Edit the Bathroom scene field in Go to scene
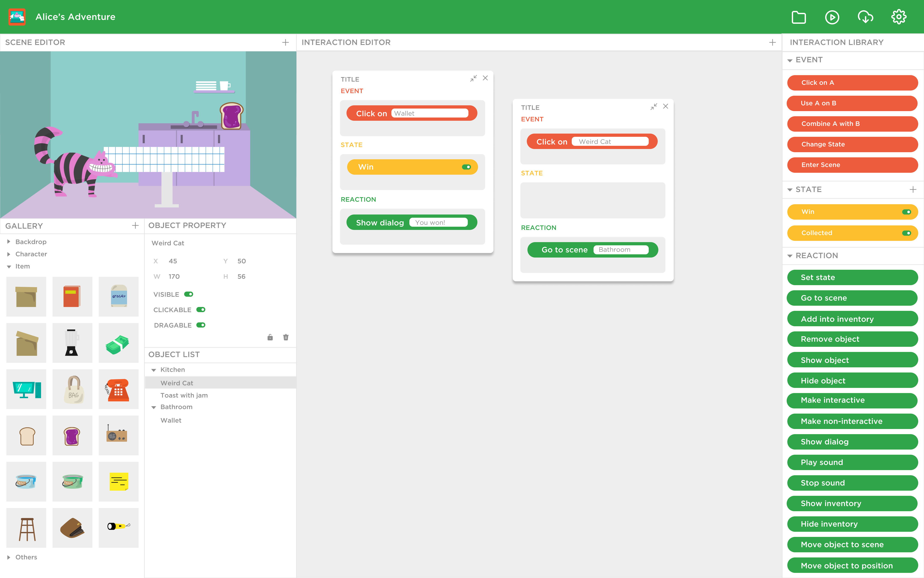Image resolution: width=924 pixels, height=578 pixels. 621,250
